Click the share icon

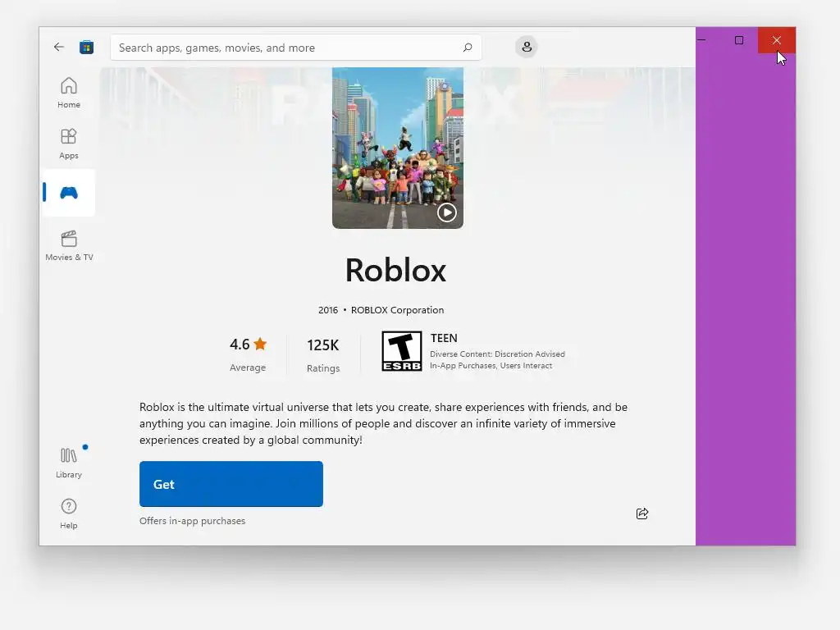[x=642, y=514]
